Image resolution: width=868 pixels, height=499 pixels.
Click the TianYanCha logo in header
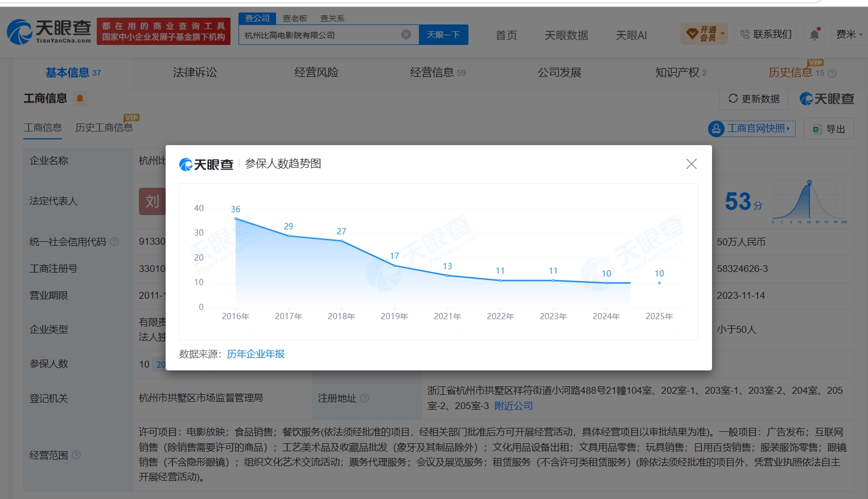pyautogui.click(x=49, y=31)
